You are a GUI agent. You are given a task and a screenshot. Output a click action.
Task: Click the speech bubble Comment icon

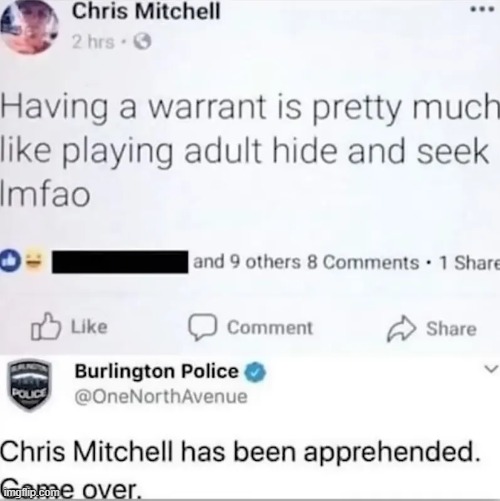(x=203, y=327)
